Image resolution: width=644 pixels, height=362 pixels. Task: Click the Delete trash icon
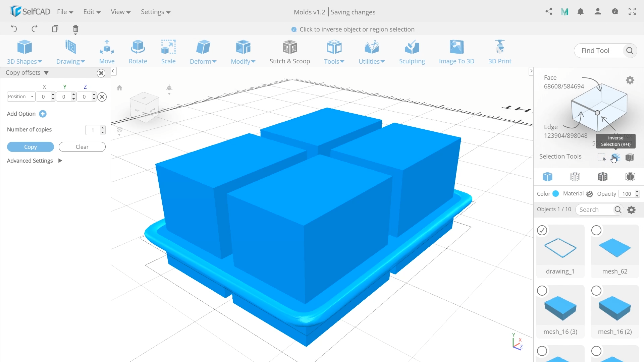pos(76,29)
